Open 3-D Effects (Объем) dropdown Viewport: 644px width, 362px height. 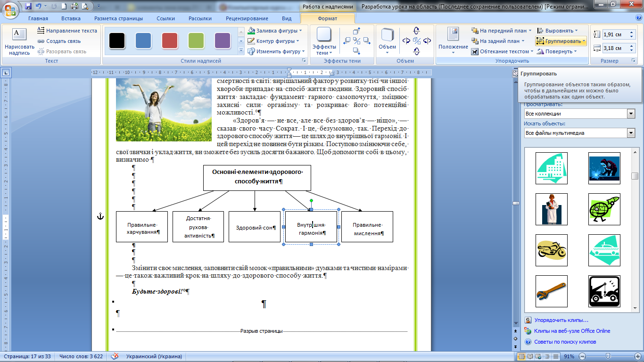[x=387, y=41]
